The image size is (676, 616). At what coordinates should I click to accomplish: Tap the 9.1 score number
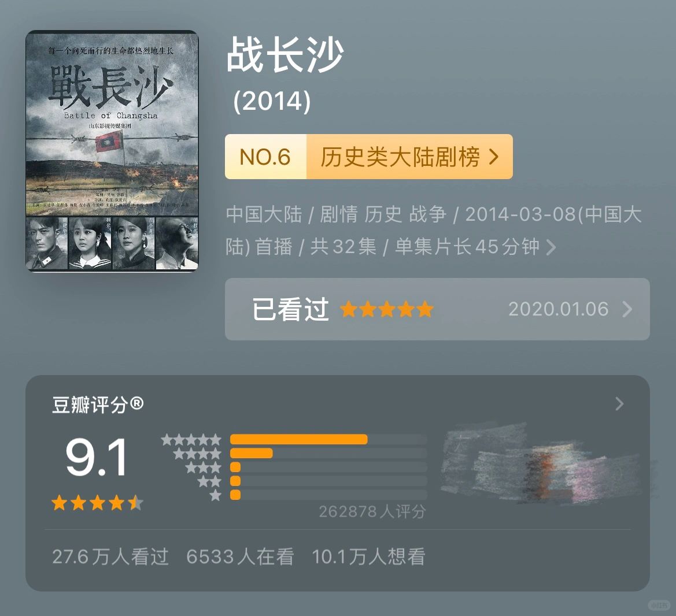coord(97,457)
